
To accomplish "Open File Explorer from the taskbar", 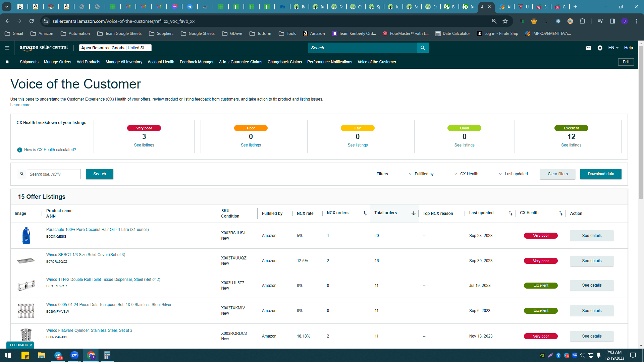I will (x=42, y=355).
